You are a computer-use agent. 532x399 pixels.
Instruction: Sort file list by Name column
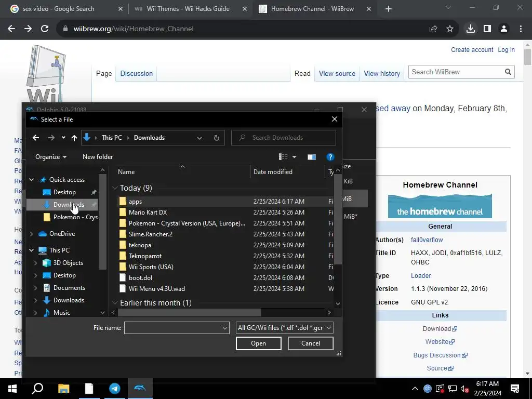click(x=126, y=172)
